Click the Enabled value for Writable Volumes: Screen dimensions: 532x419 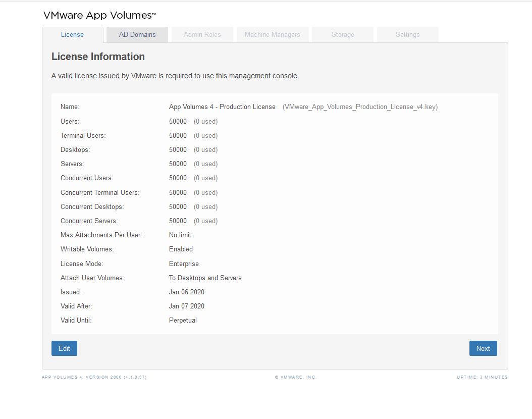coord(181,249)
